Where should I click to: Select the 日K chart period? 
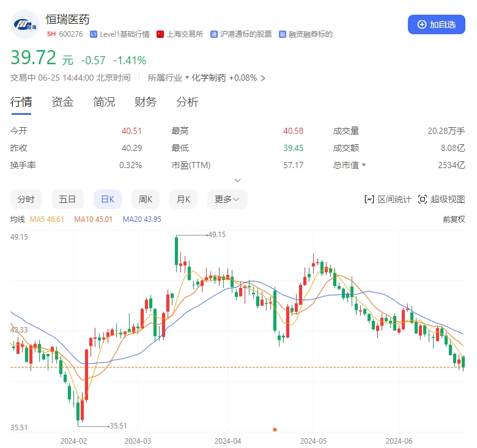coord(108,199)
